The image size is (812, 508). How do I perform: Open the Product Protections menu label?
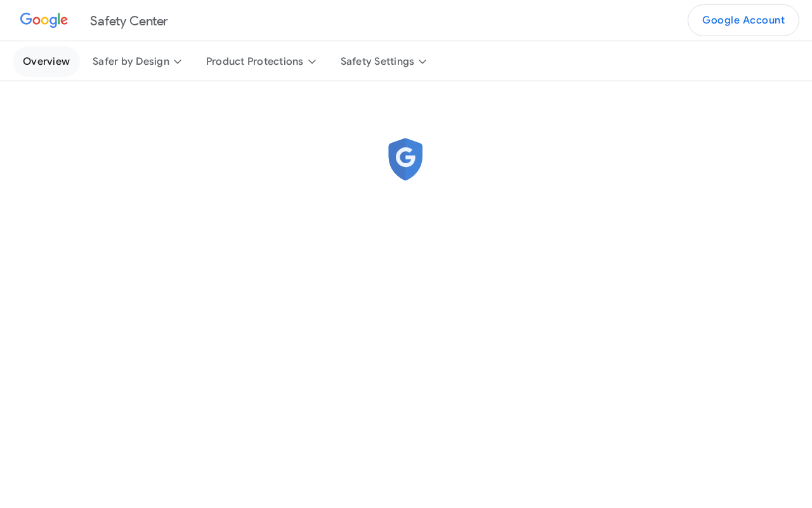click(254, 62)
